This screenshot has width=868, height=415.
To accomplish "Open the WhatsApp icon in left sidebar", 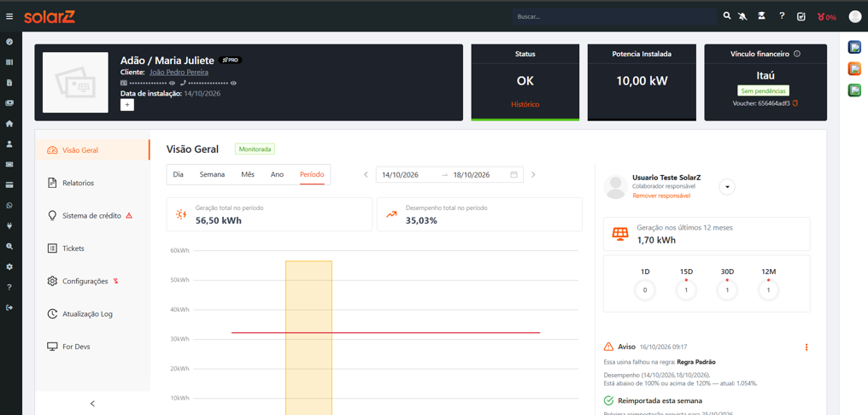I will point(9,205).
